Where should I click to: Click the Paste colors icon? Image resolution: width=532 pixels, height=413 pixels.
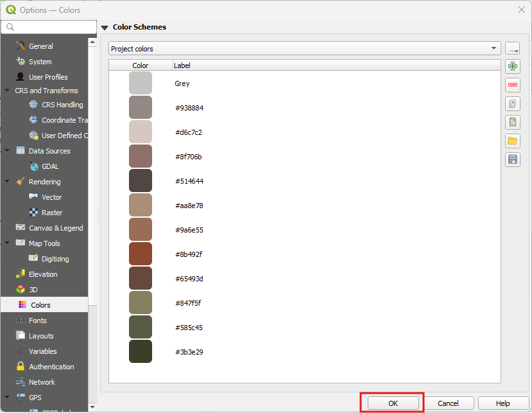pos(512,122)
